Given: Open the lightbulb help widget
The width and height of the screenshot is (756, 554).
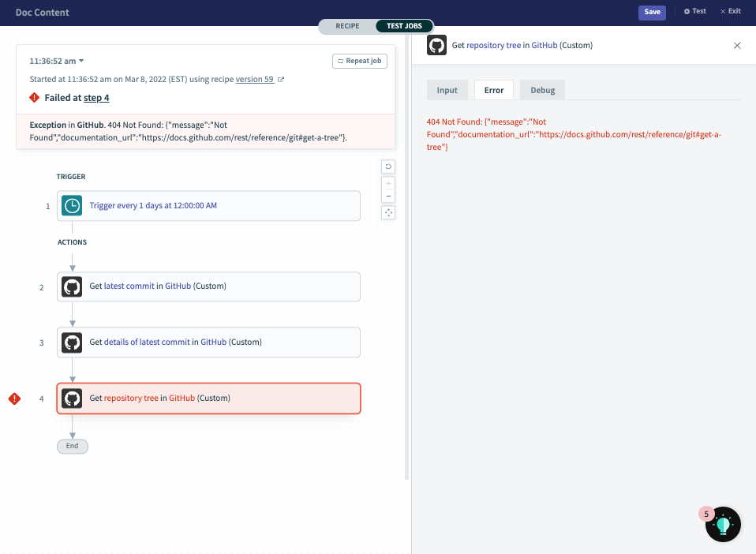Looking at the screenshot, I should pos(723,524).
